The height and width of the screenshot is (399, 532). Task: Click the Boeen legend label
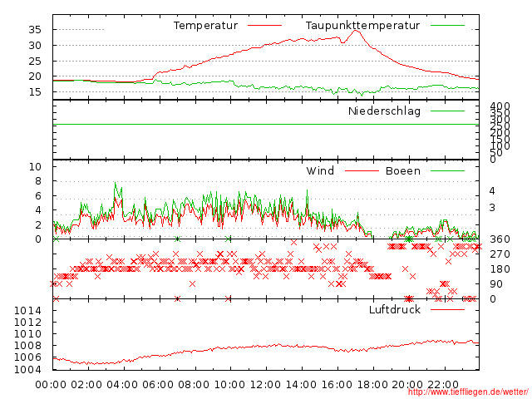point(403,170)
